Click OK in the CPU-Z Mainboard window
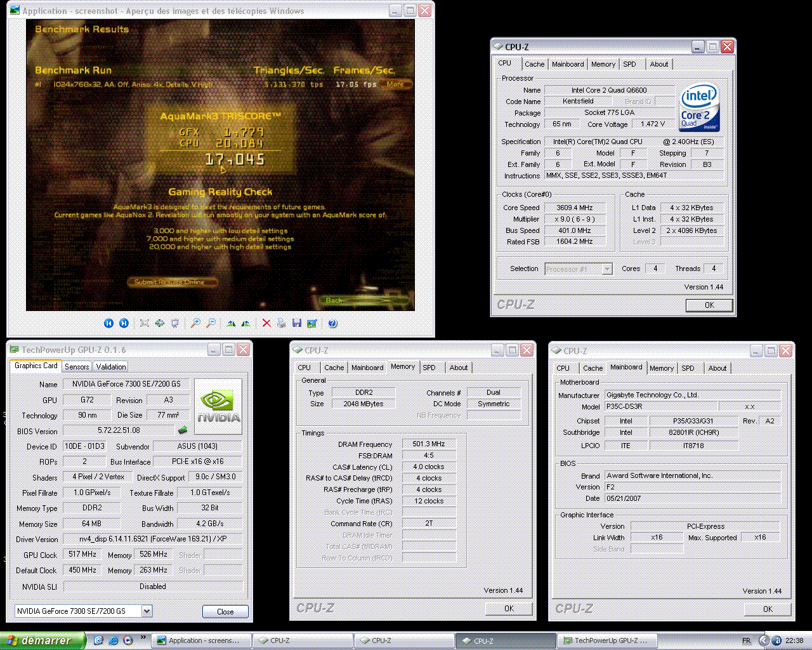This screenshot has width=812, height=650. (768, 609)
